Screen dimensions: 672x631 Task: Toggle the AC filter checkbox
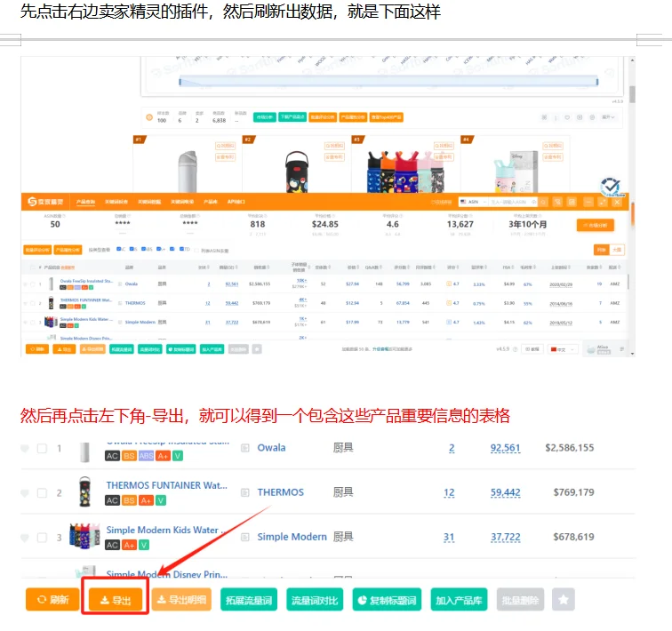(119, 250)
